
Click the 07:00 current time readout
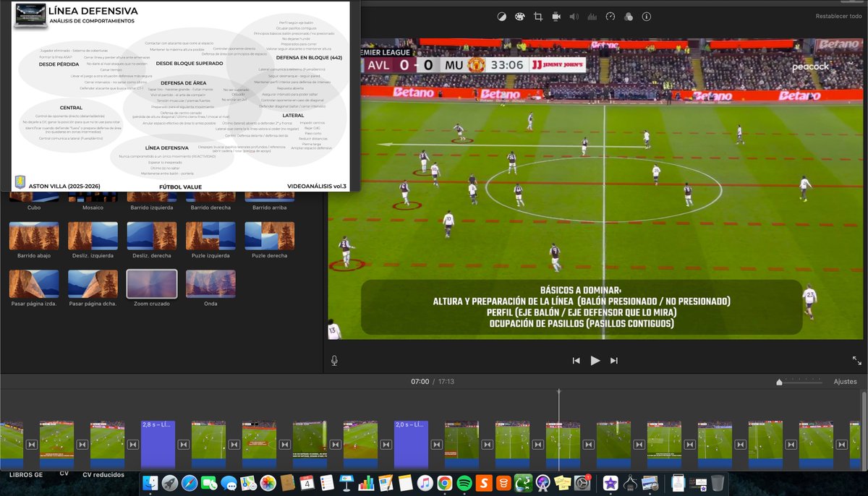pyautogui.click(x=420, y=382)
